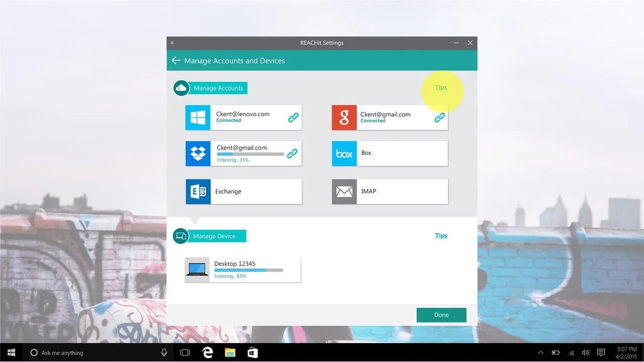644x362 pixels.
Task: Click 'Ckent@gmail.com' on the Google card
Action: coord(385,114)
